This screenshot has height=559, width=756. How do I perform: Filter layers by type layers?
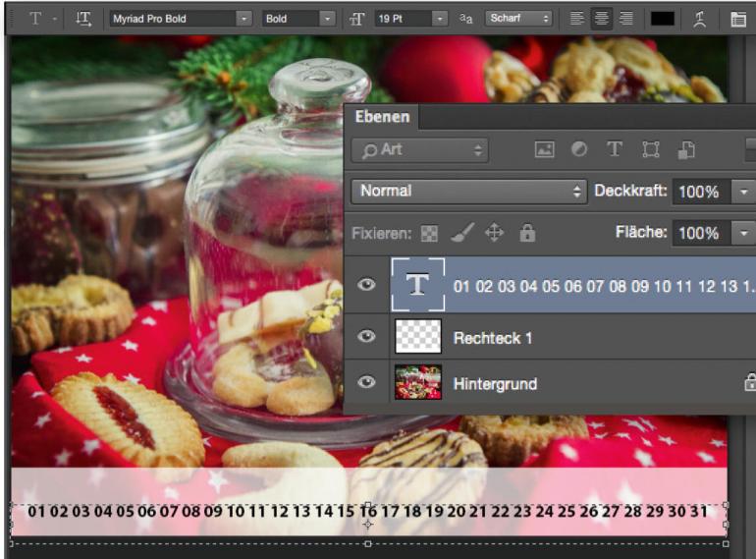pos(615,149)
